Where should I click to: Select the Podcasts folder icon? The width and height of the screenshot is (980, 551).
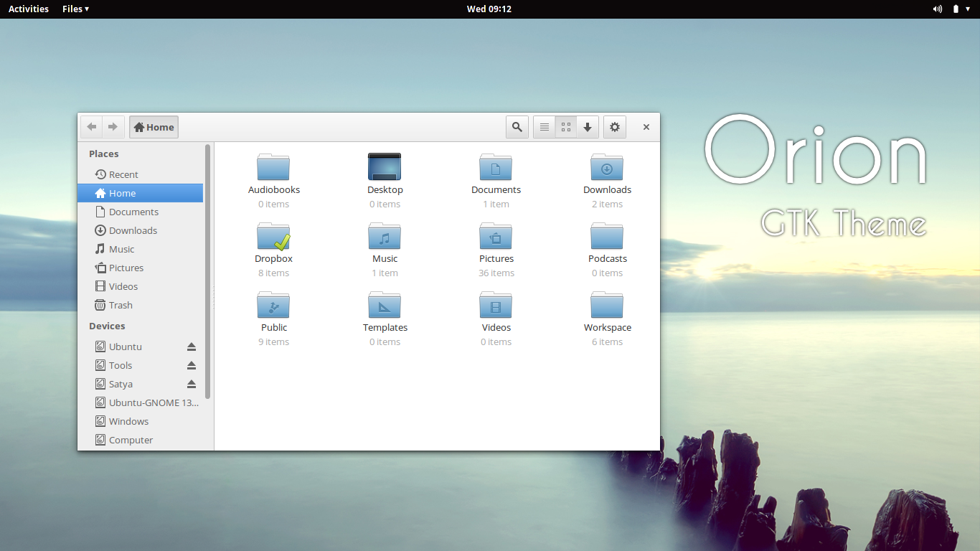click(x=607, y=235)
